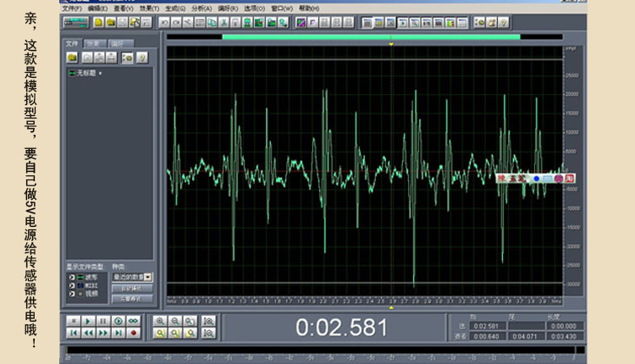Click the multitrack view switch toolbar button
635x364 pixels.
coord(75,22)
